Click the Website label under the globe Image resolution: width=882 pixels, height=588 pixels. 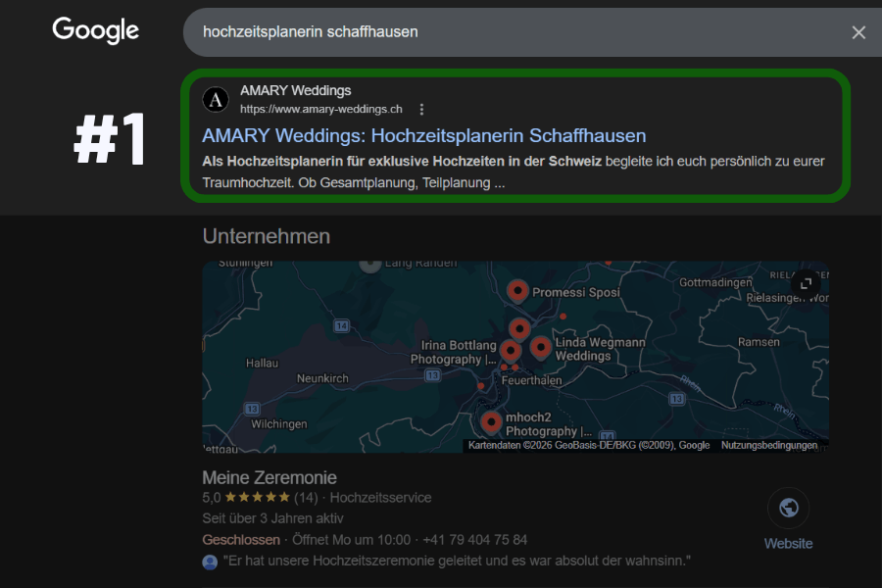click(788, 544)
